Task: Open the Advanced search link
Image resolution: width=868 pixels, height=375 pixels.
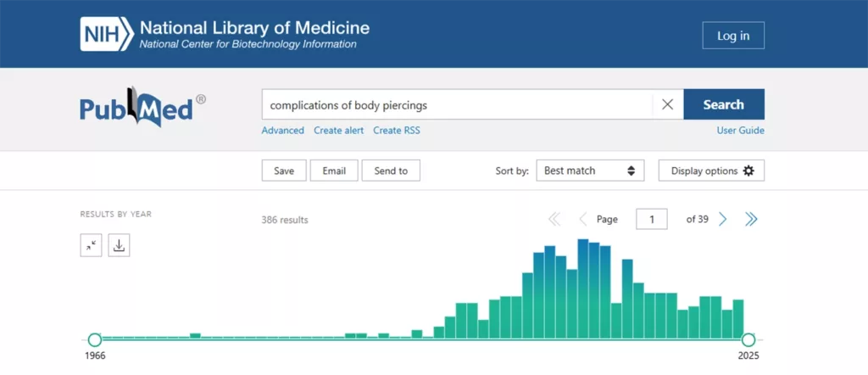Action: point(282,130)
